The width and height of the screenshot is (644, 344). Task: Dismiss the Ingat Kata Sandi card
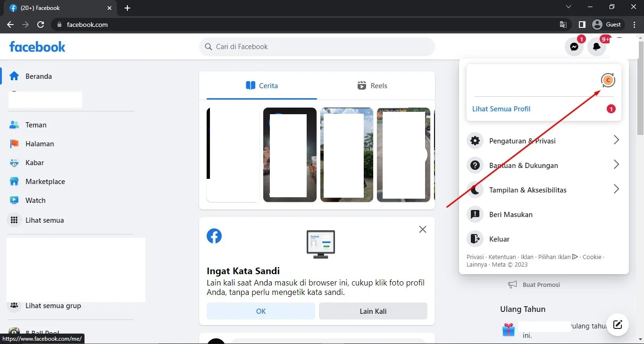click(423, 229)
